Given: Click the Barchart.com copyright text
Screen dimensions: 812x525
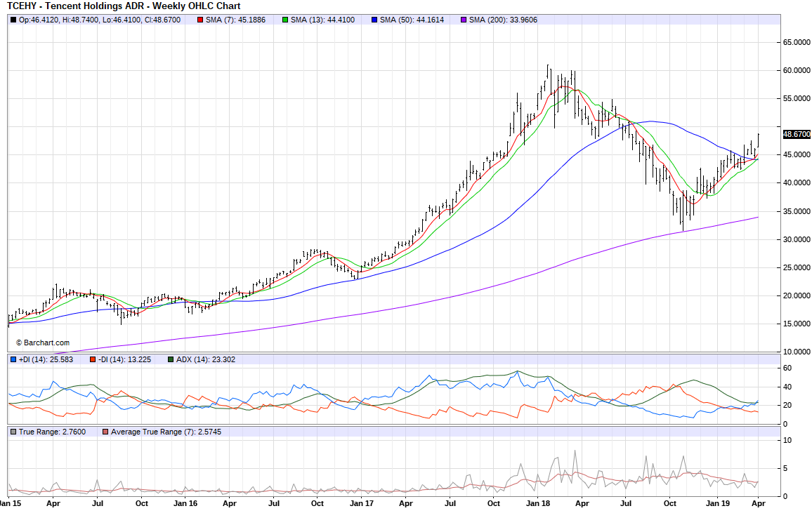Looking at the screenshot, I should tap(42, 343).
